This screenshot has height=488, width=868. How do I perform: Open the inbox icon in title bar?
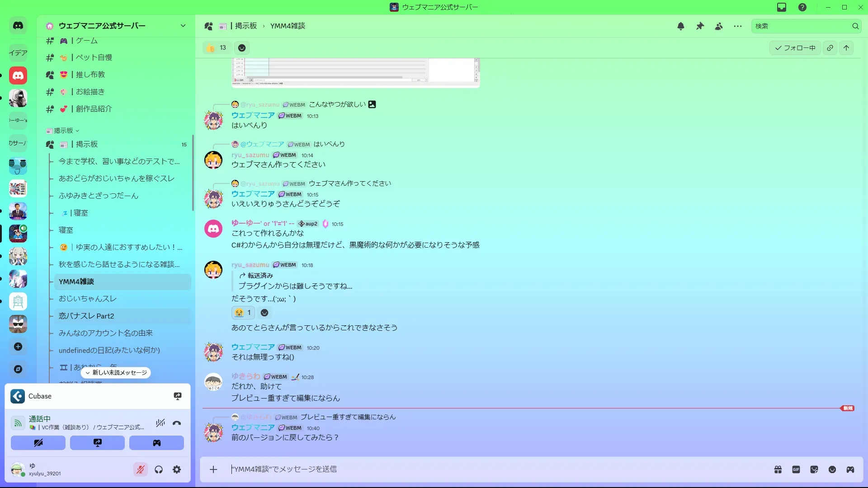point(782,7)
